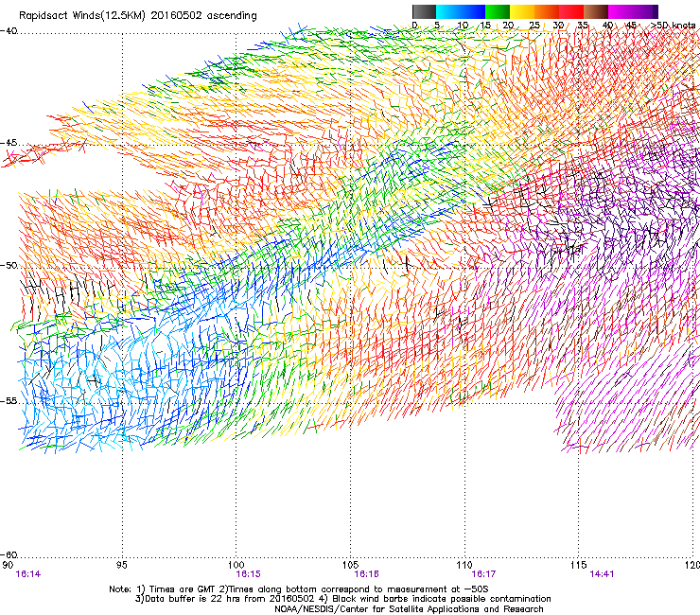The image size is (700, 615).
Task: Click the '30' label under the color bar
Action: (558, 25)
